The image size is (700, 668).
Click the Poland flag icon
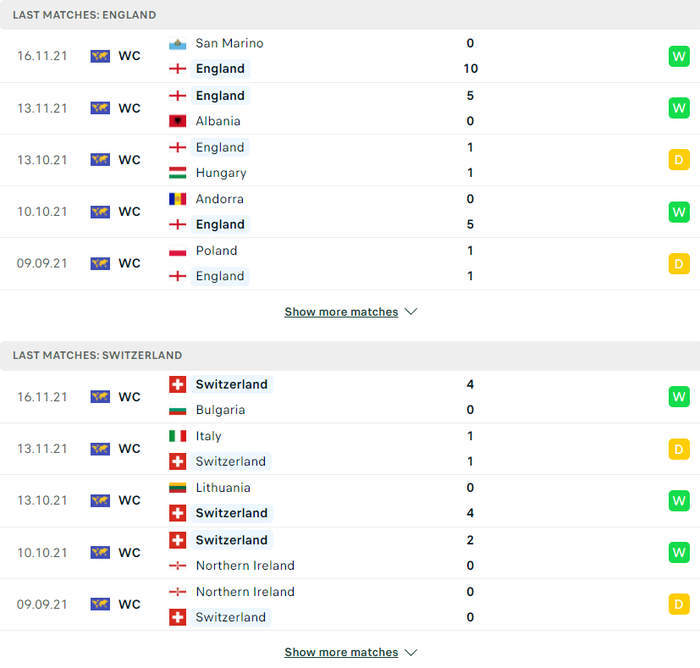pyautogui.click(x=177, y=251)
